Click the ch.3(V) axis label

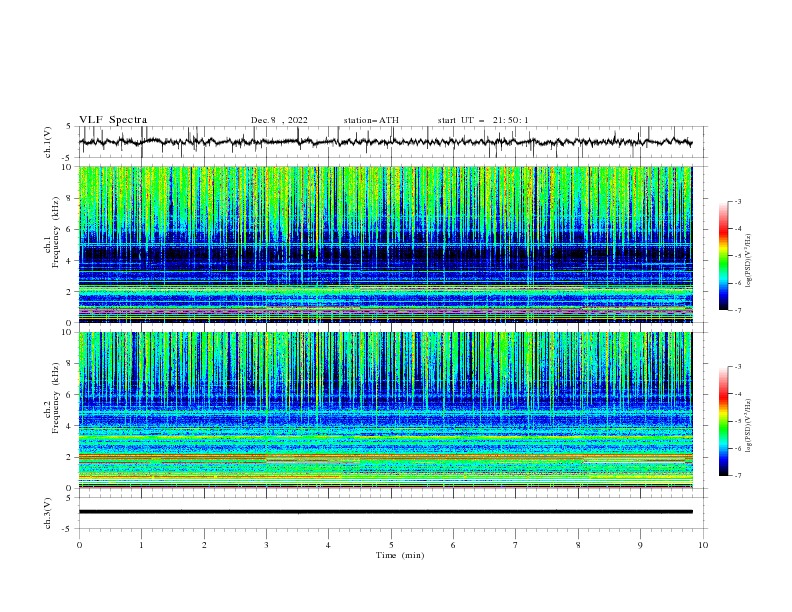48,513
